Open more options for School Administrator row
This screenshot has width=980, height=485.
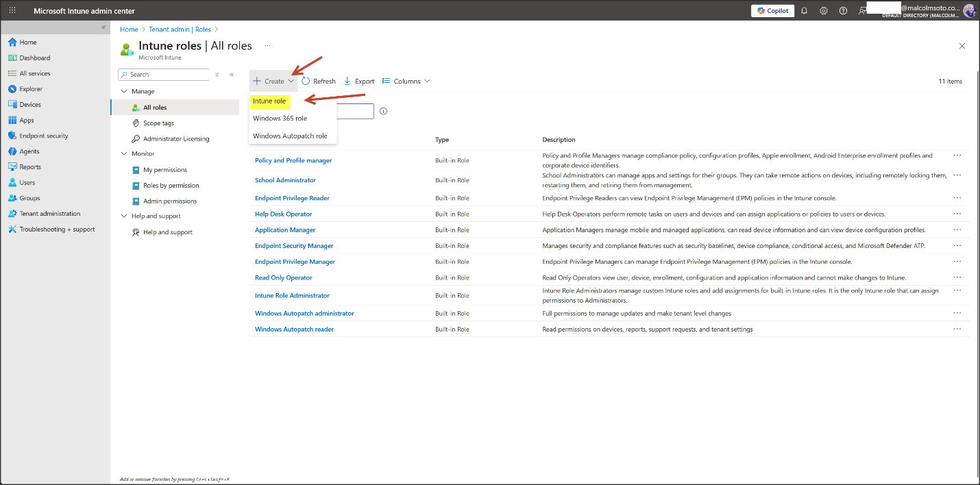tap(957, 175)
